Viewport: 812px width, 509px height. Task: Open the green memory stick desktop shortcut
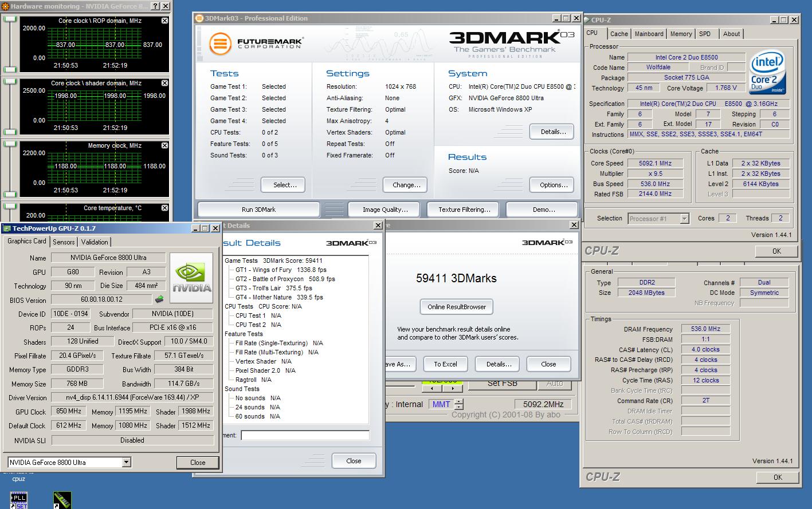[62, 500]
